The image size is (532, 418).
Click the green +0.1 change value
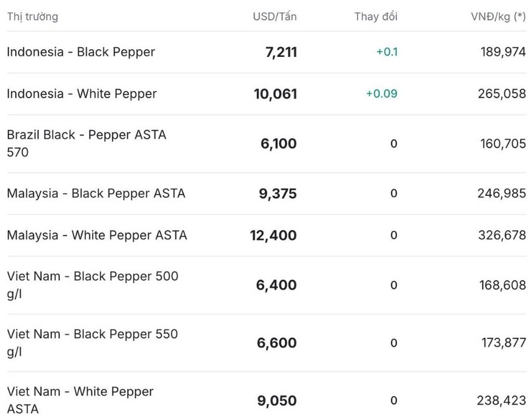387,52
